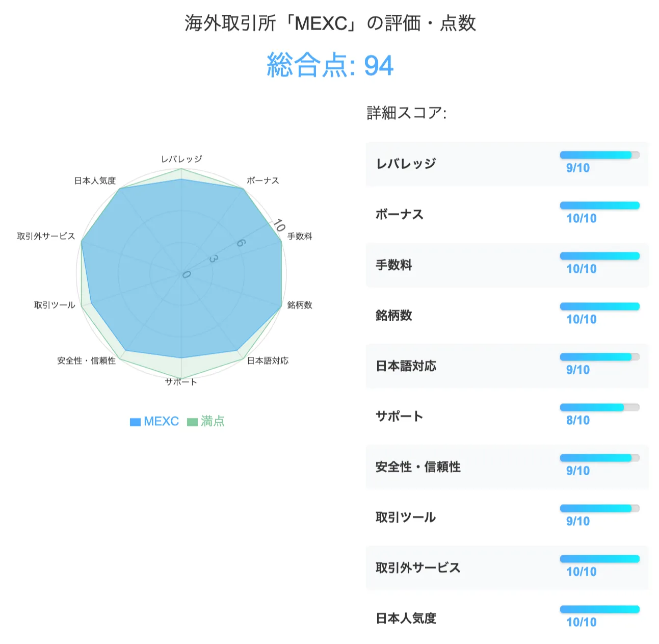Click the radar chart scale tick 6
This screenshot has height=644, width=659.
point(241,243)
